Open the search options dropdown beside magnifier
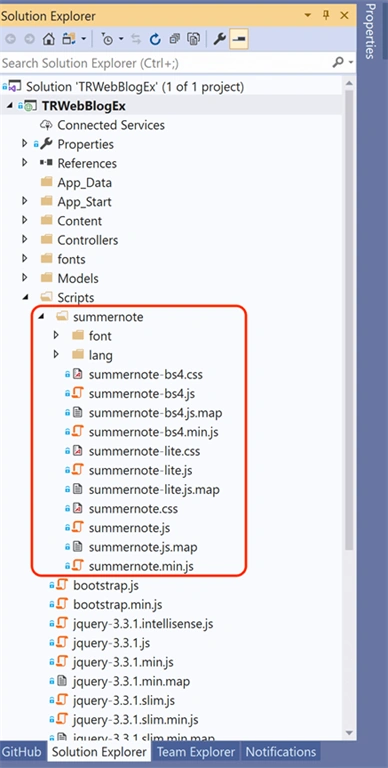The height and width of the screenshot is (768, 388). click(351, 63)
